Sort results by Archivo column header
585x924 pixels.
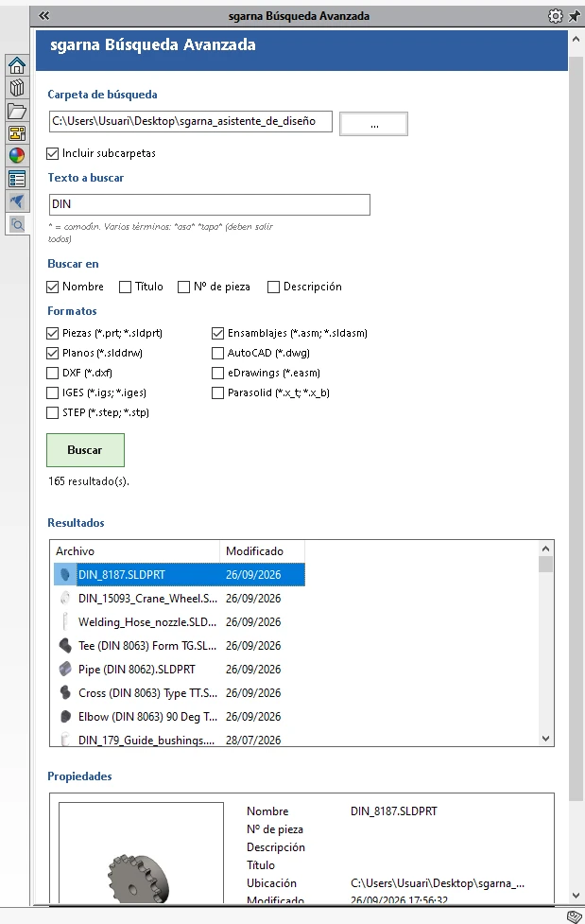click(x=135, y=551)
